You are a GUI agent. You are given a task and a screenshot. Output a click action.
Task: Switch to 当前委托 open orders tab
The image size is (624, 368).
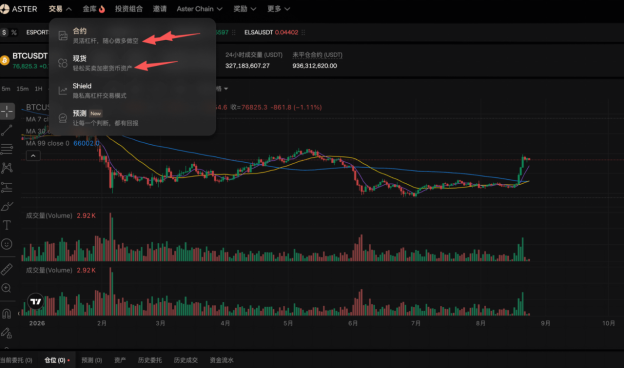tap(16, 360)
